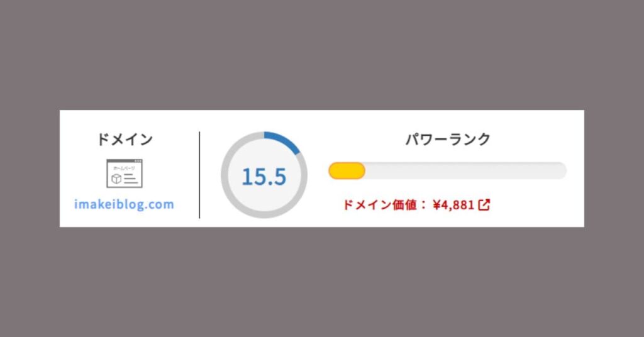The width and height of the screenshot is (644, 337).
Task: Click the gray ring at the gauge's bottom
Action: tap(264, 214)
